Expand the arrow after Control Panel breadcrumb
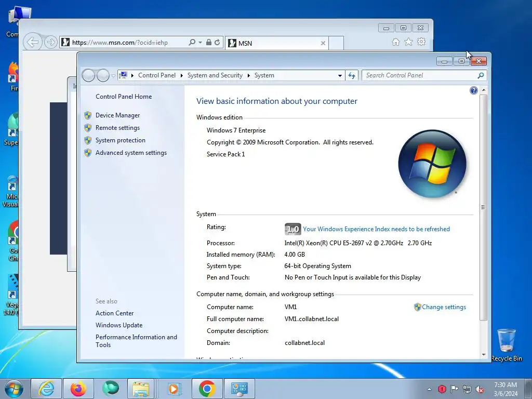Viewport: 532px width, 399px height. (x=181, y=76)
